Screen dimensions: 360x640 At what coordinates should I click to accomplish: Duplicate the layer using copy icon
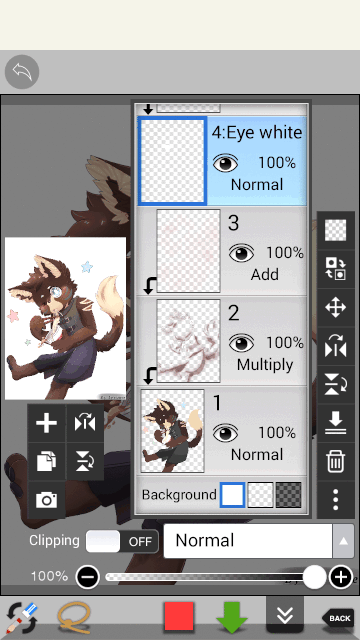pos(47,461)
